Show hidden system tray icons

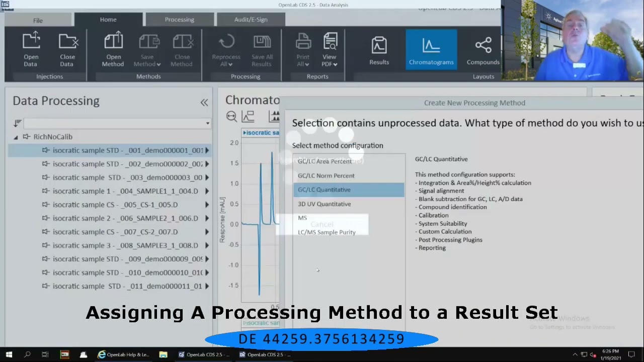[x=575, y=354]
